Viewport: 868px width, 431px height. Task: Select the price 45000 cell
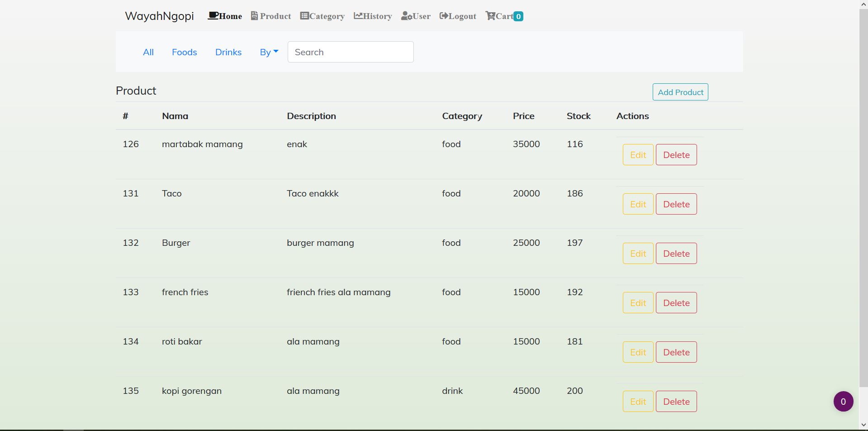tap(526, 391)
